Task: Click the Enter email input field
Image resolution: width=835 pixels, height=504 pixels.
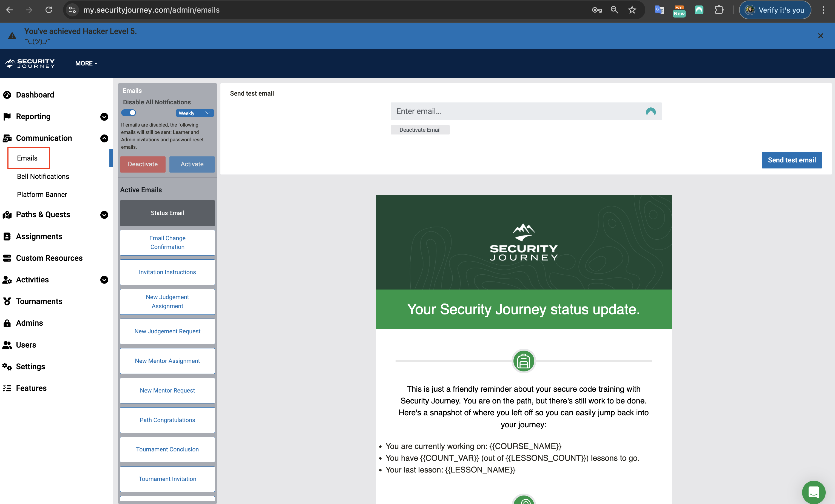Action: click(x=526, y=111)
